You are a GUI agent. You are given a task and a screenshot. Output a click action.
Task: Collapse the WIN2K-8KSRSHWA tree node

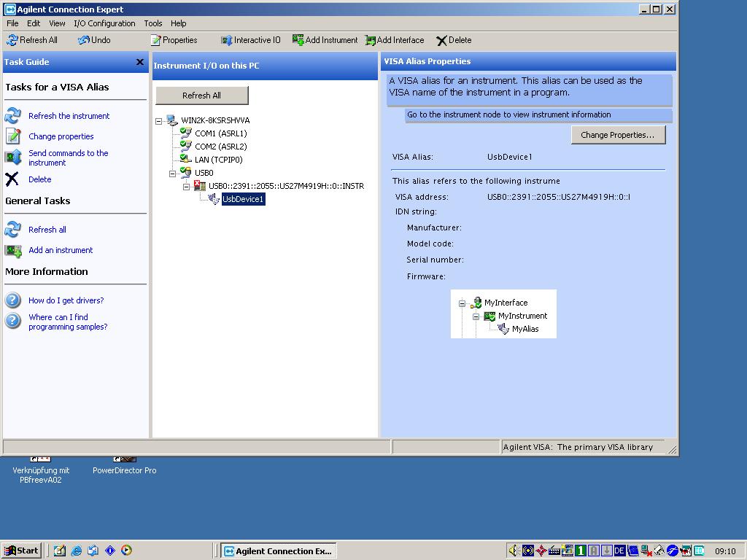(159, 121)
